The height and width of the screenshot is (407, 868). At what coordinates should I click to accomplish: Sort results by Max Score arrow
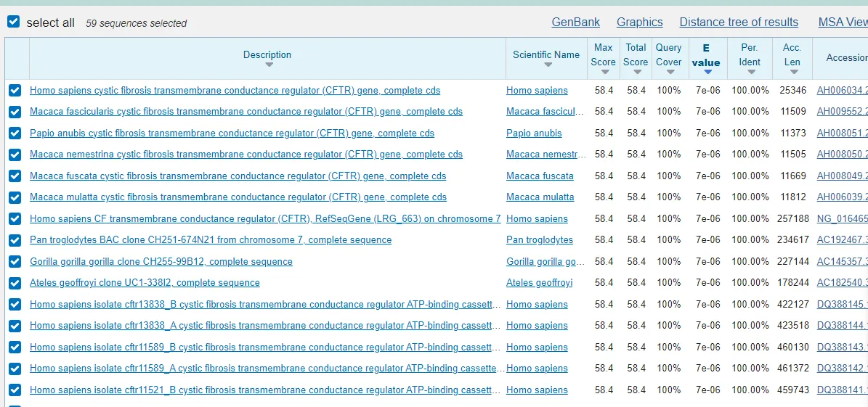604,72
